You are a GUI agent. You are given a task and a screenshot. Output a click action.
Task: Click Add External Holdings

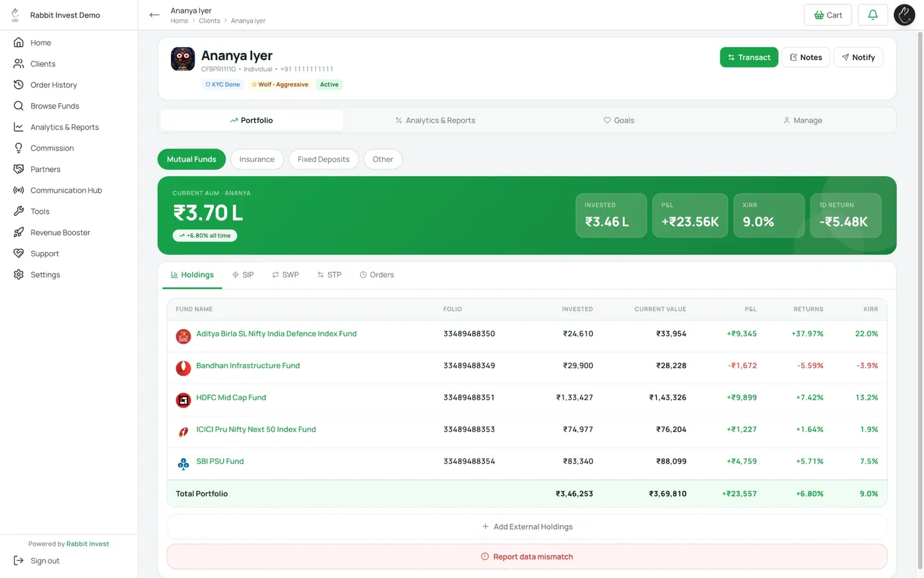[527, 527]
